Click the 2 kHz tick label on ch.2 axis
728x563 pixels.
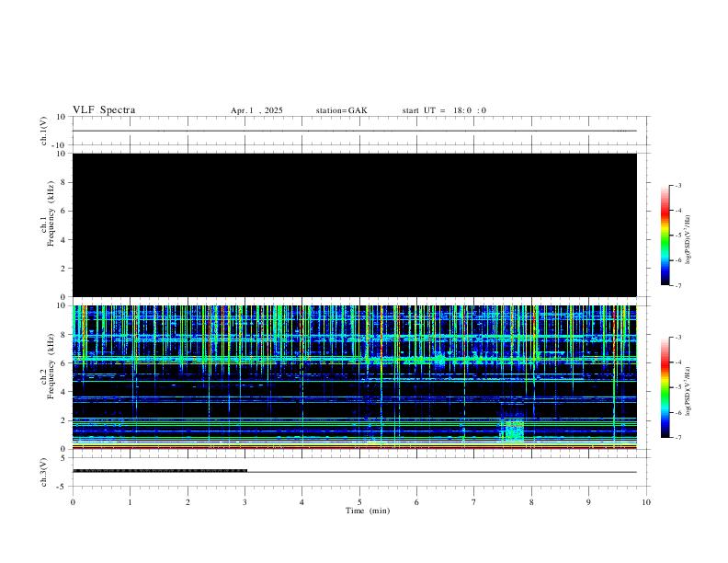pos(63,420)
